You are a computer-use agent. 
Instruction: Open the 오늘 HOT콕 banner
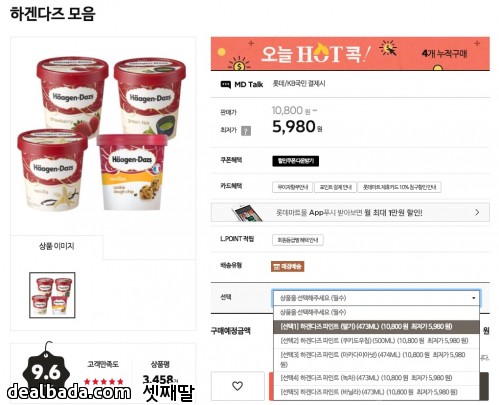(350, 54)
